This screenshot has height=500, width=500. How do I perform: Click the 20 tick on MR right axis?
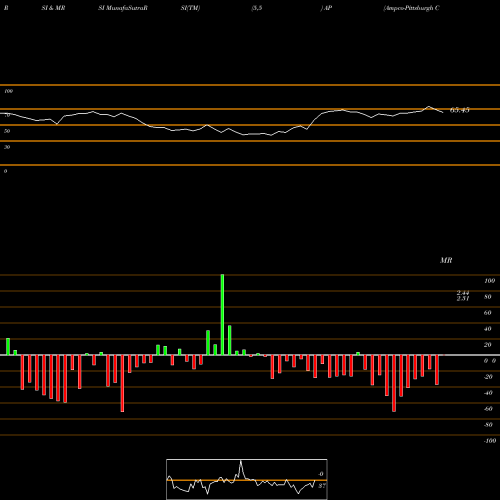[488, 345]
